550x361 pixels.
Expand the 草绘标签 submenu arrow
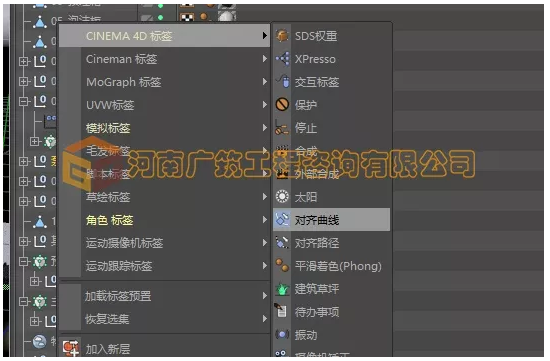tap(265, 197)
